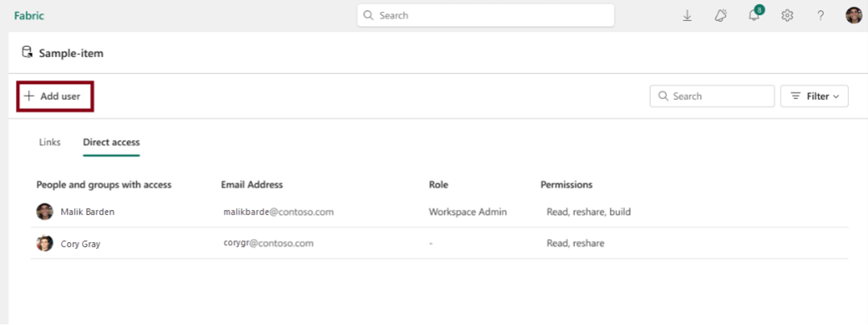The height and width of the screenshot is (325, 868).
Task: Select the Direct access tab
Action: (111, 142)
